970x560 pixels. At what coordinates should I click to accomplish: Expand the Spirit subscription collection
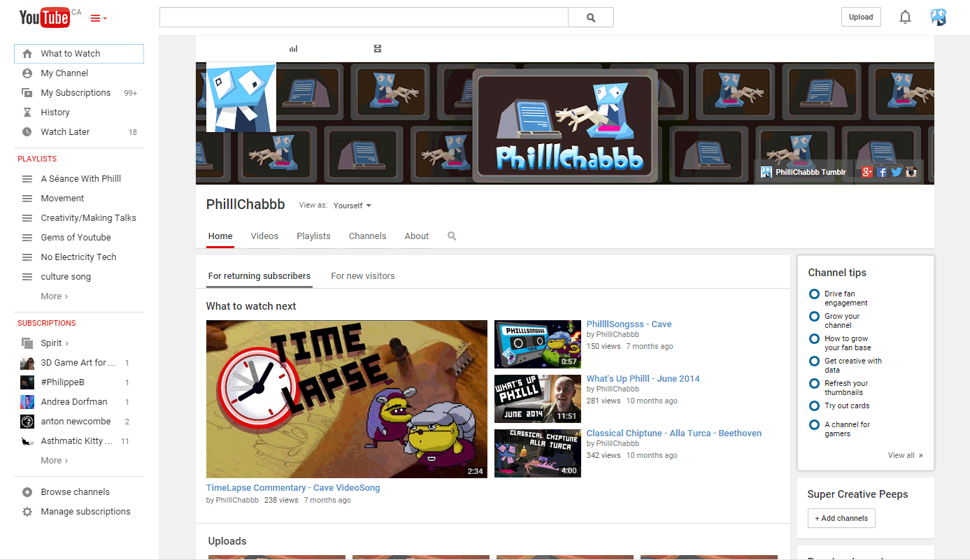(x=55, y=343)
